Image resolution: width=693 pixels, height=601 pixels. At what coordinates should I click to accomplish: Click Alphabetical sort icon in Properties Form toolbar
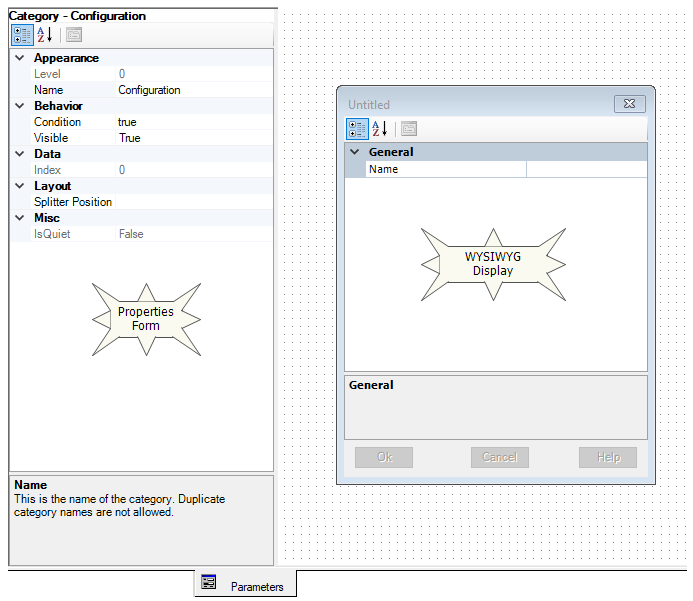click(x=45, y=35)
